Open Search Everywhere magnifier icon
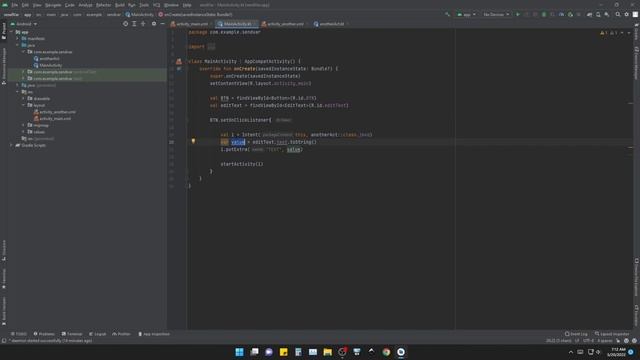The height and width of the screenshot is (360, 640). [x=618, y=15]
